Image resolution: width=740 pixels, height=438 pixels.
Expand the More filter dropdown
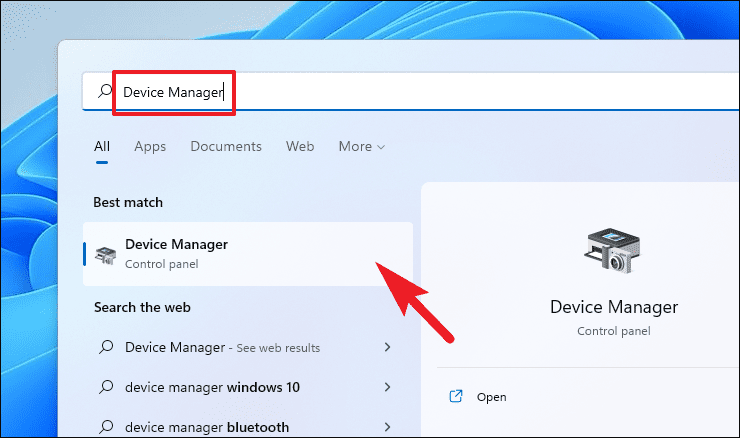[x=362, y=147]
